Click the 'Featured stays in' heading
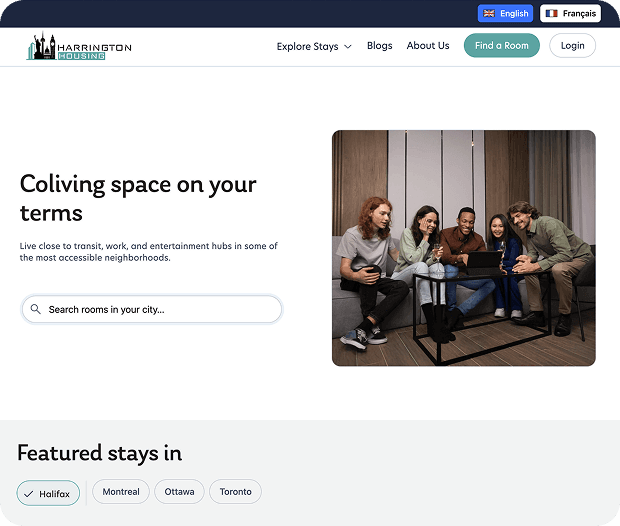The width and height of the screenshot is (620, 526). pyautogui.click(x=100, y=453)
